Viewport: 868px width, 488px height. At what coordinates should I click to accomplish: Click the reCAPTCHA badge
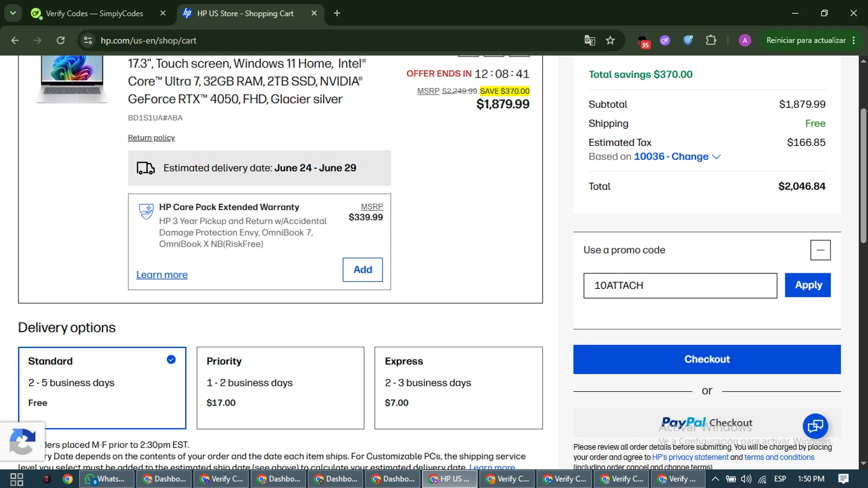[x=22, y=443]
